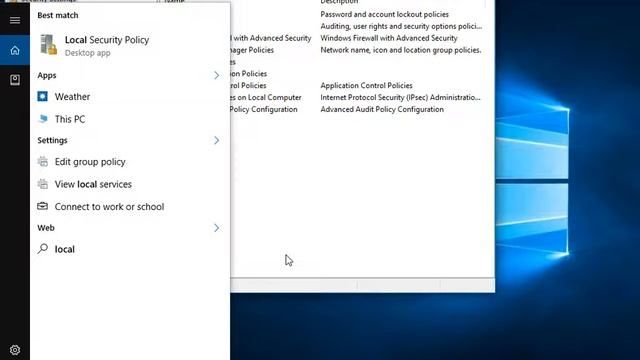Click the View local services icon
The width and height of the screenshot is (640, 360).
pyautogui.click(x=42, y=184)
